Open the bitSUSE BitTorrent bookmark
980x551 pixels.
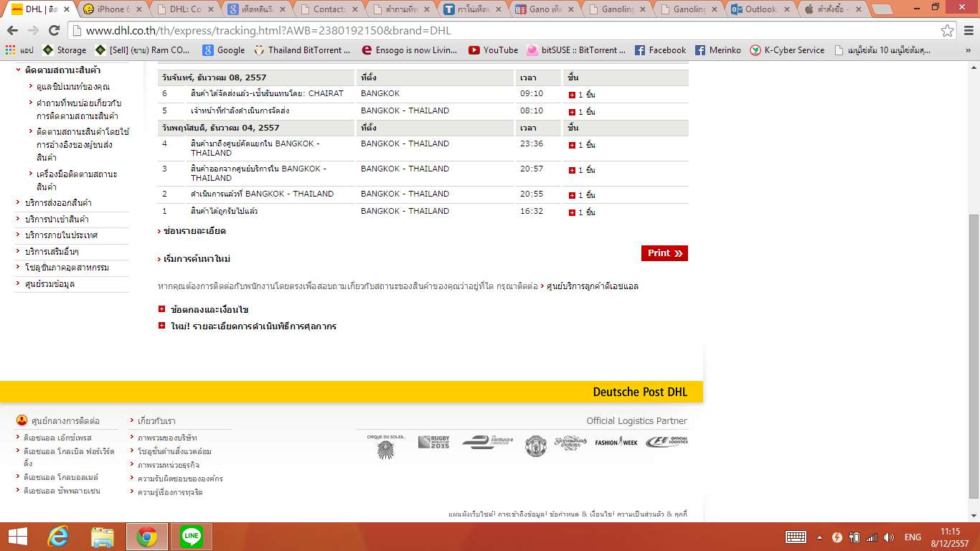(x=576, y=50)
